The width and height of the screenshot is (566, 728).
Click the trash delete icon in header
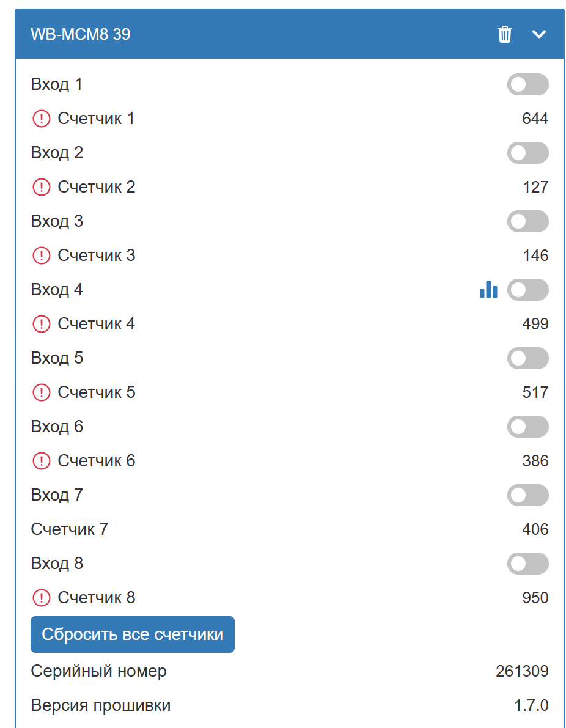pos(505,34)
